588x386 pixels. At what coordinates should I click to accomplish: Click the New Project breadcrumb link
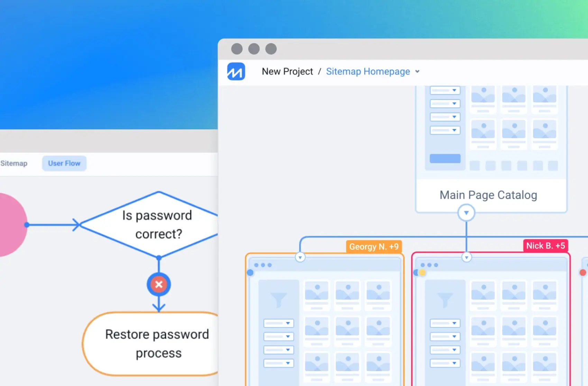click(x=287, y=72)
